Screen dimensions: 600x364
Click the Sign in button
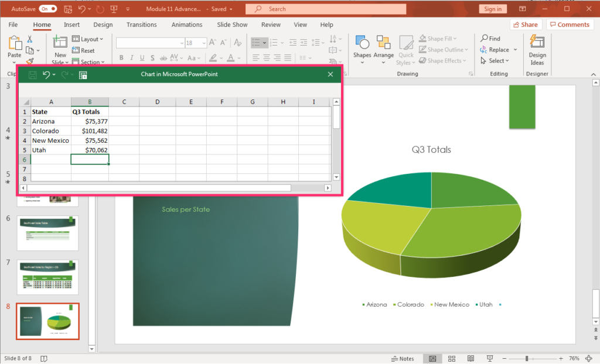[x=493, y=9]
